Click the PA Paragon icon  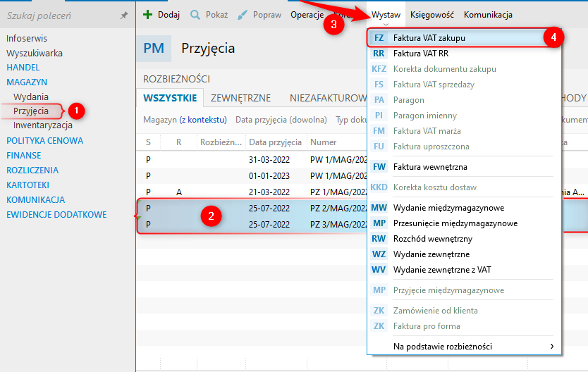pyautogui.click(x=379, y=100)
